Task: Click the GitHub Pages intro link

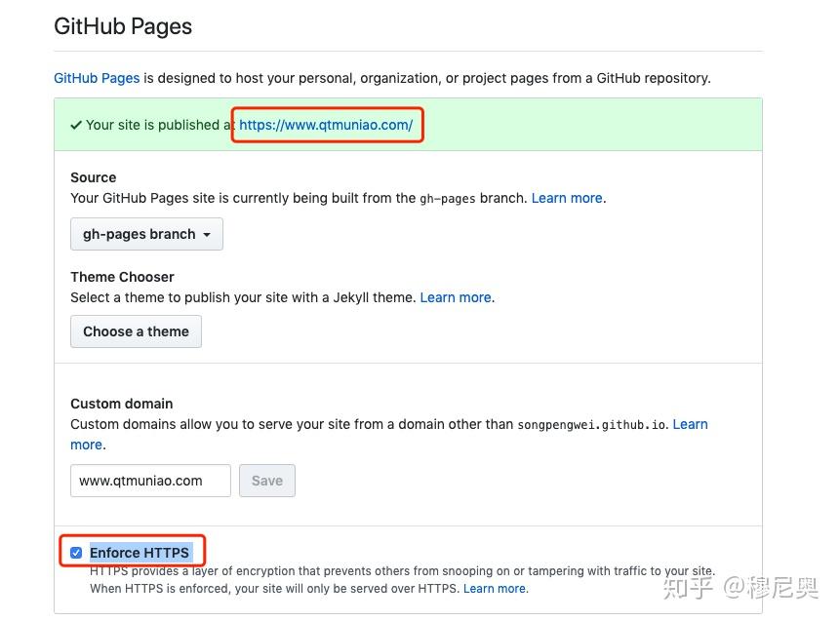Action: (97, 78)
